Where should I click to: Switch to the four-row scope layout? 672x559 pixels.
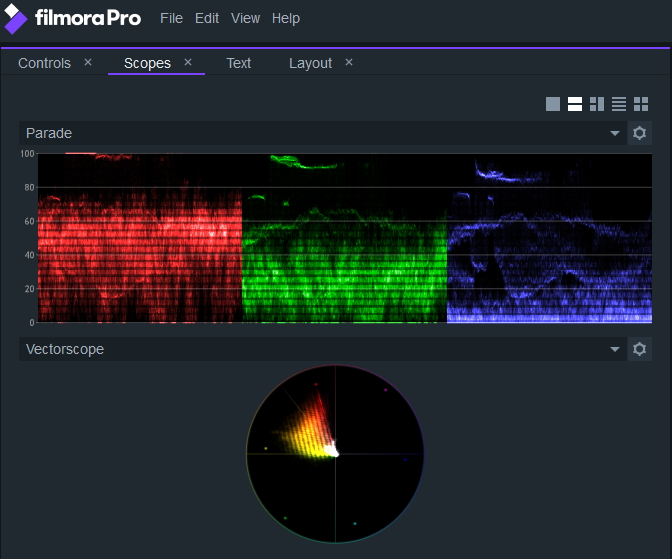pyautogui.click(x=619, y=104)
